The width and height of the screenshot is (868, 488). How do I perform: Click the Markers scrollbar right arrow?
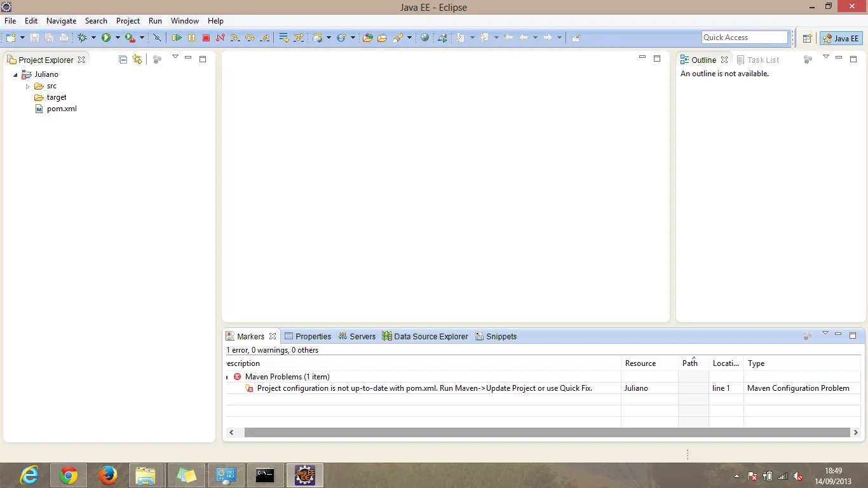(x=856, y=432)
